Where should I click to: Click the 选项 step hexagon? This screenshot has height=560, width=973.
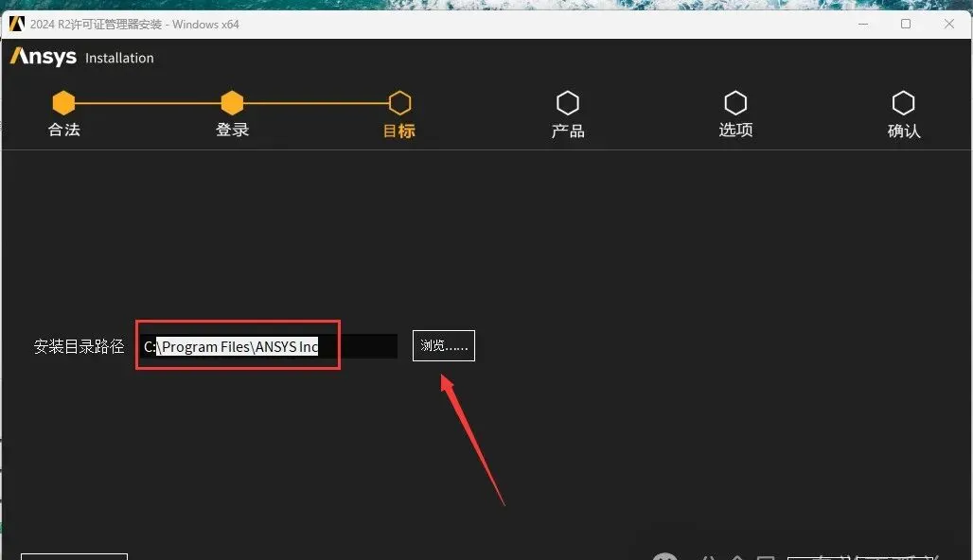click(735, 103)
